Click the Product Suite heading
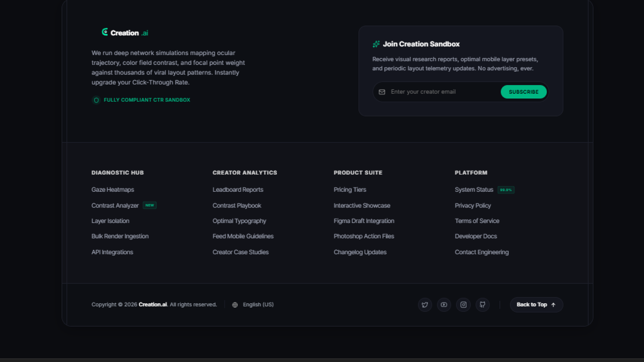The image size is (644, 362). pyautogui.click(x=358, y=173)
